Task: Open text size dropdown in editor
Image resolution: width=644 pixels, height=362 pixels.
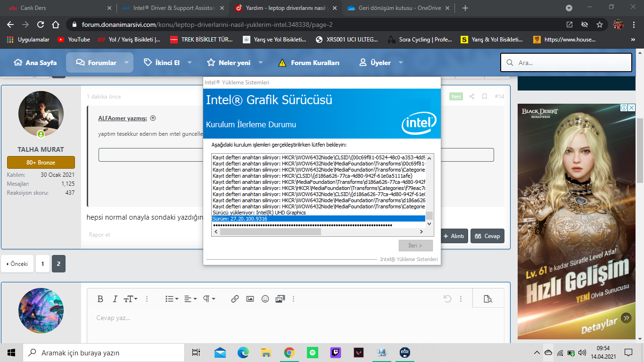Action: [x=131, y=299]
